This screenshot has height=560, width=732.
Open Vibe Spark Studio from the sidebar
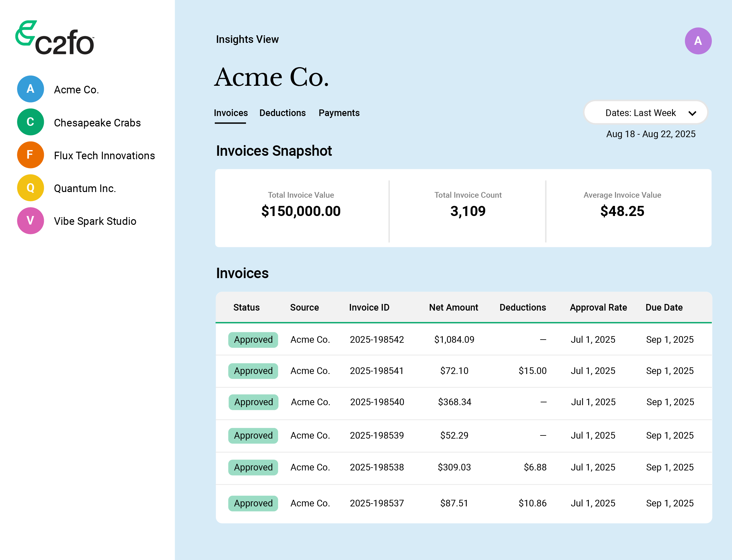[x=95, y=221]
